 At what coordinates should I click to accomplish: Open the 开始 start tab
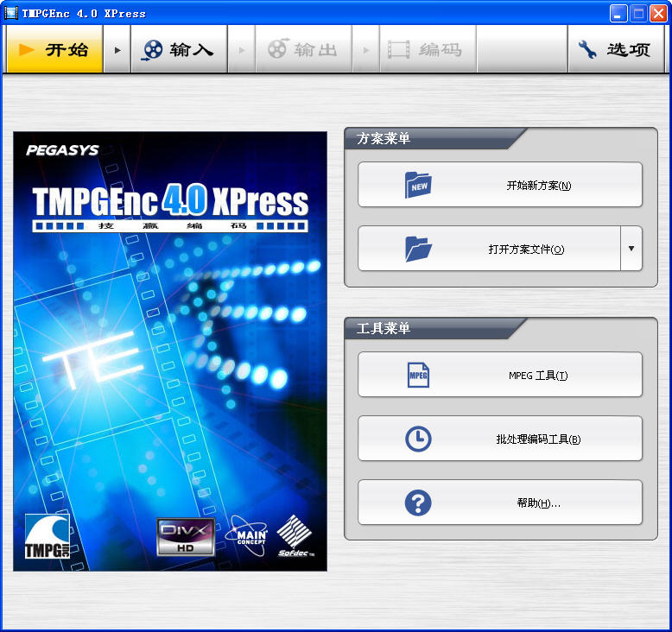click(x=54, y=49)
